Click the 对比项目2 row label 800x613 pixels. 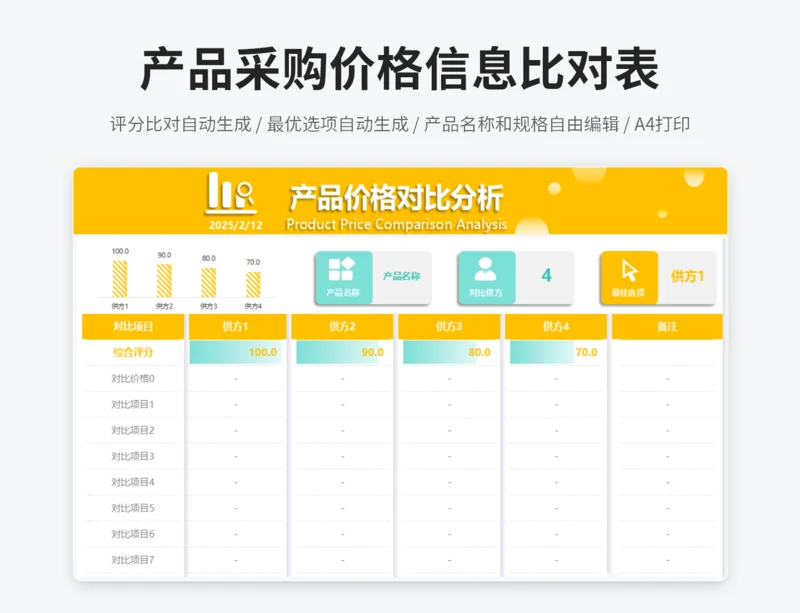click(133, 430)
